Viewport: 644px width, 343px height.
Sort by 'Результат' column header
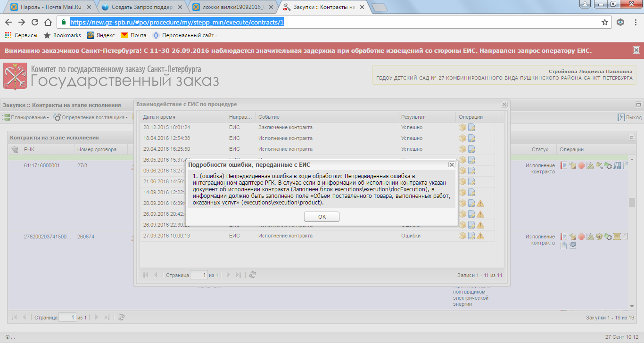tap(427, 117)
